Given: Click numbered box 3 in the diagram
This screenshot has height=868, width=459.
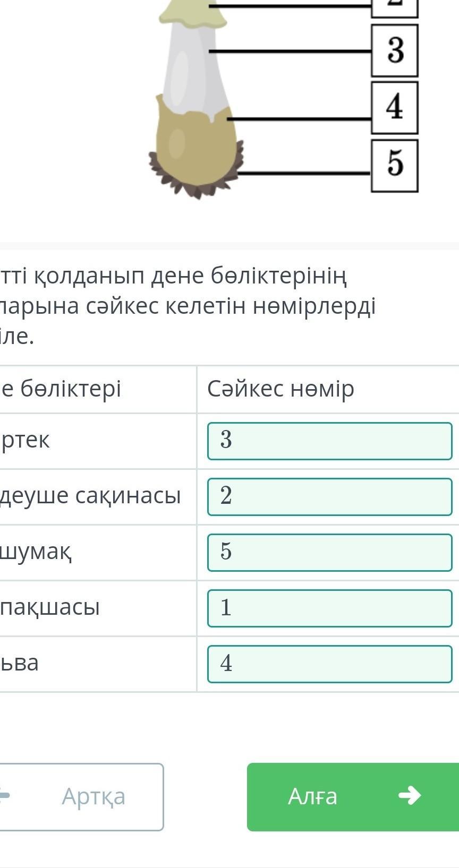Looking at the screenshot, I should (x=395, y=50).
